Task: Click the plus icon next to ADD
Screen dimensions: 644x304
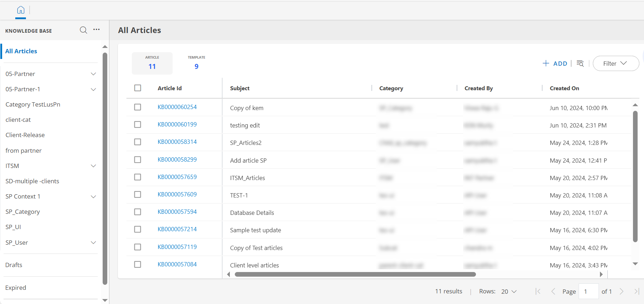Action: tap(546, 63)
